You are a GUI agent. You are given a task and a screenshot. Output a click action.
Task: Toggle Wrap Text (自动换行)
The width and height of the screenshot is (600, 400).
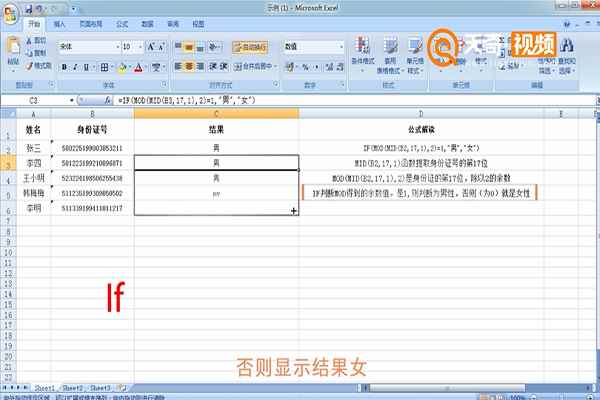point(250,47)
